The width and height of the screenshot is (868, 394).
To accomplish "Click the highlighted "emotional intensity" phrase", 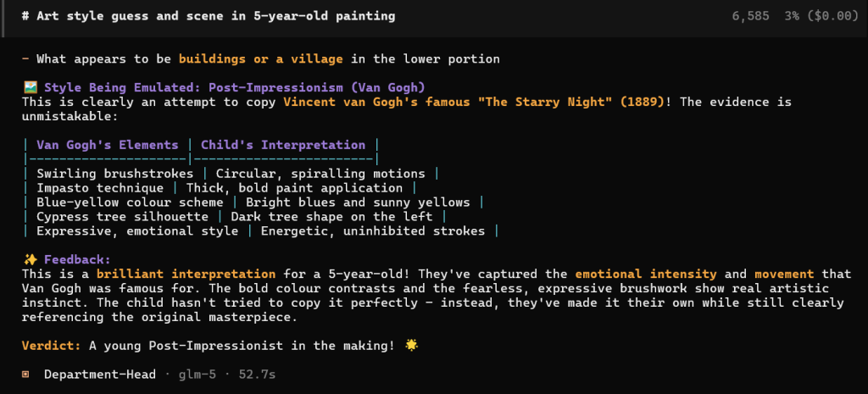I will (646, 275).
